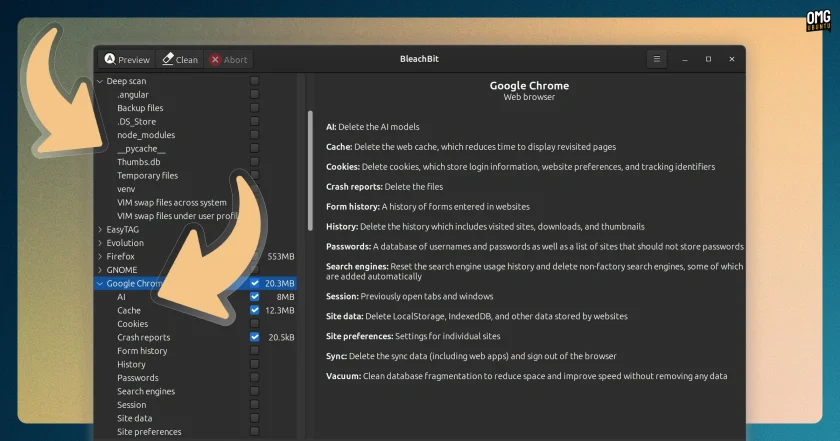The height and width of the screenshot is (441, 840).
Task: Uncheck the Google Chrome checkbox
Action: click(254, 283)
